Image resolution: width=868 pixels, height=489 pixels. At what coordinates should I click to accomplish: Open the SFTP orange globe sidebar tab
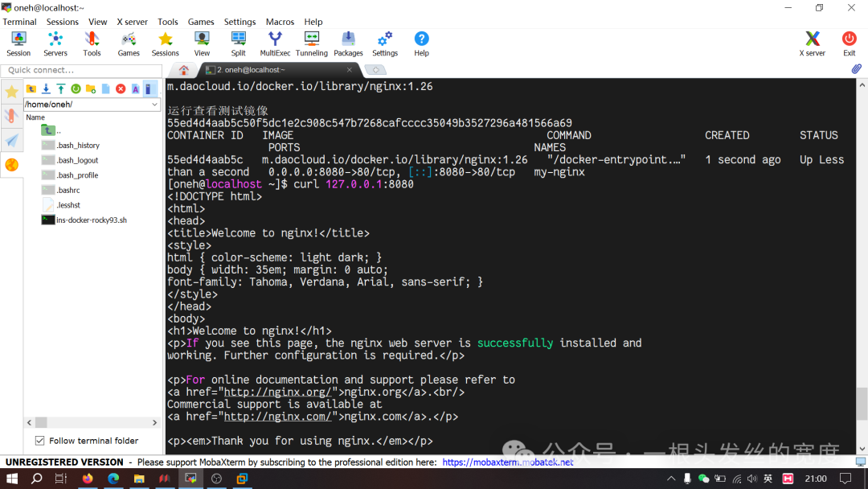click(11, 165)
